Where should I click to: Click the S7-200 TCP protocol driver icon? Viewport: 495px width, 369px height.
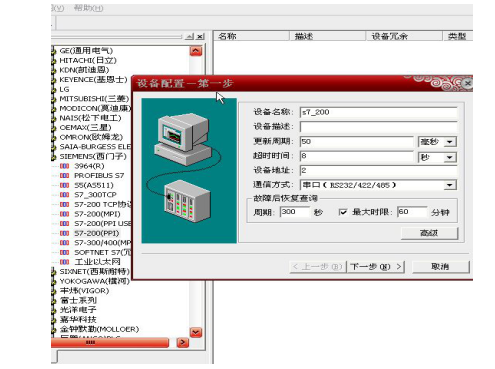coord(64,204)
